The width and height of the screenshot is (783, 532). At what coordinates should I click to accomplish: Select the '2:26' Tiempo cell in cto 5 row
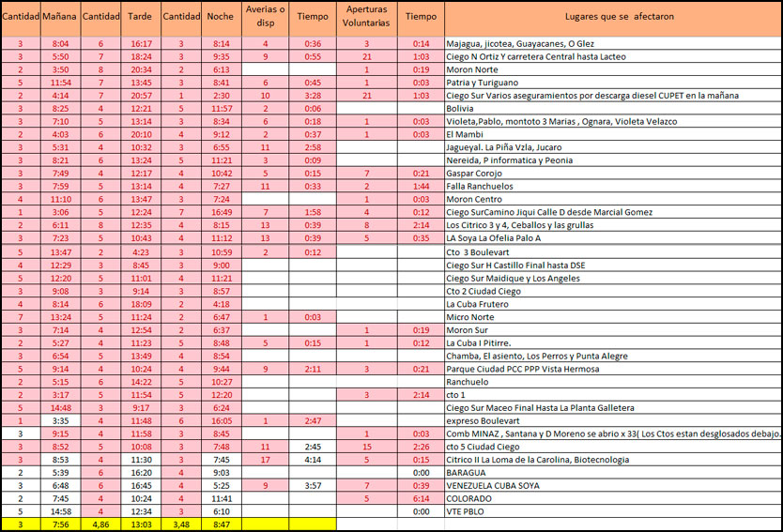pyautogui.click(x=421, y=447)
